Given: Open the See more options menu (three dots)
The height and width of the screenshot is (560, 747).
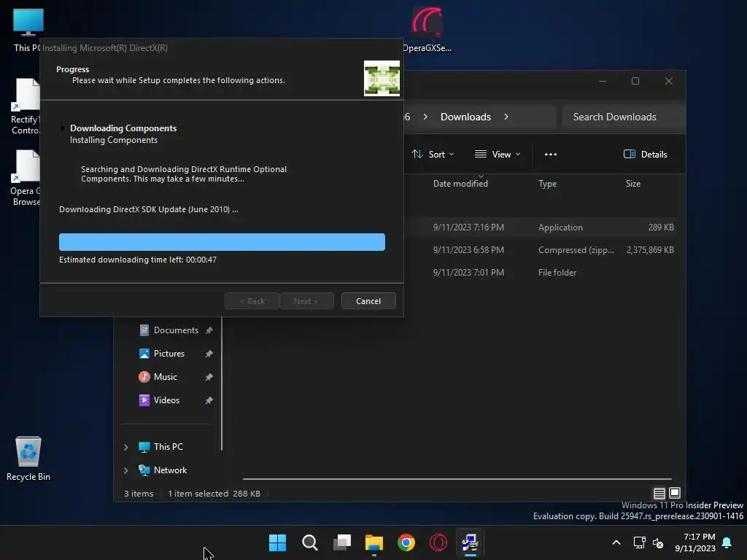Looking at the screenshot, I should [x=551, y=155].
